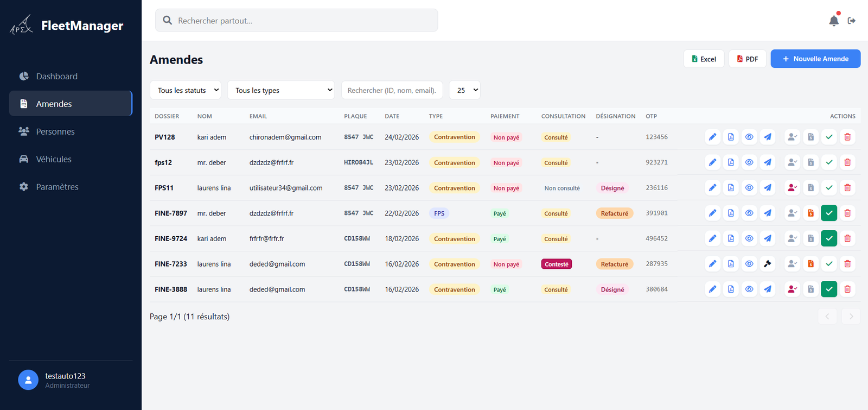Viewport: 868px width, 410px height.
Task: Open PDF document for fps12 row
Action: point(731,162)
